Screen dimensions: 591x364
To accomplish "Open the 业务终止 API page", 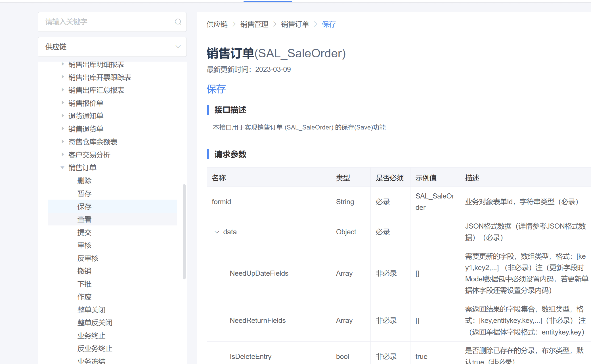I will (91, 336).
